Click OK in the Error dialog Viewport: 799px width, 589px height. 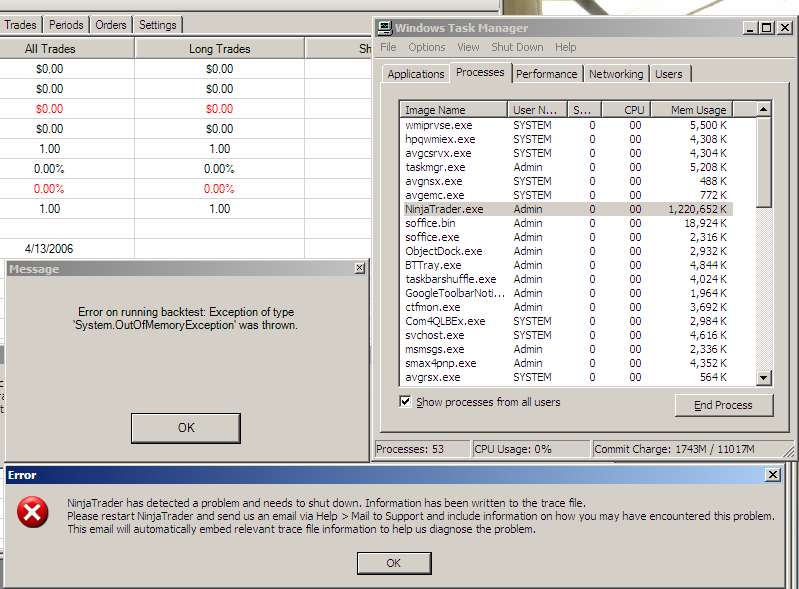pyautogui.click(x=394, y=563)
